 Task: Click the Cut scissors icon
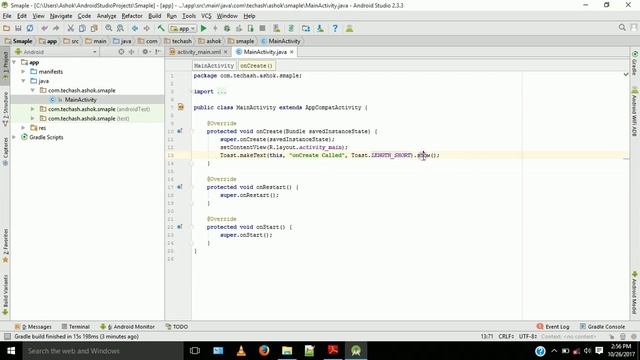pos(71,28)
